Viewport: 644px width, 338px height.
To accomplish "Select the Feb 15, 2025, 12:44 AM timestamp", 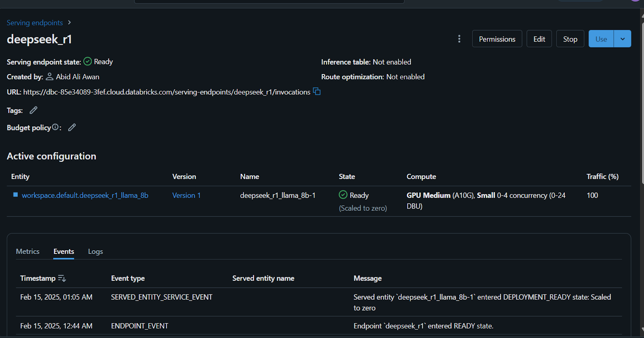I will point(56,326).
